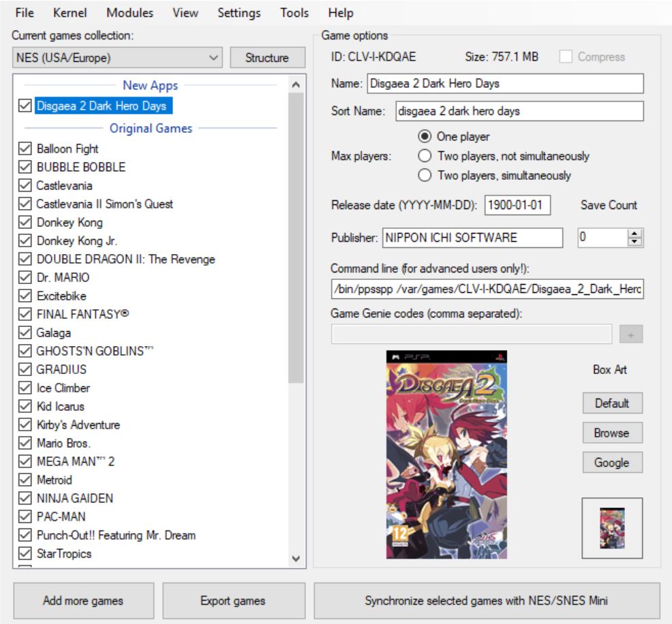Click the large Disgaea 2 box art image
Image resolution: width=672 pixels, height=624 pixels.
(446, 455)
